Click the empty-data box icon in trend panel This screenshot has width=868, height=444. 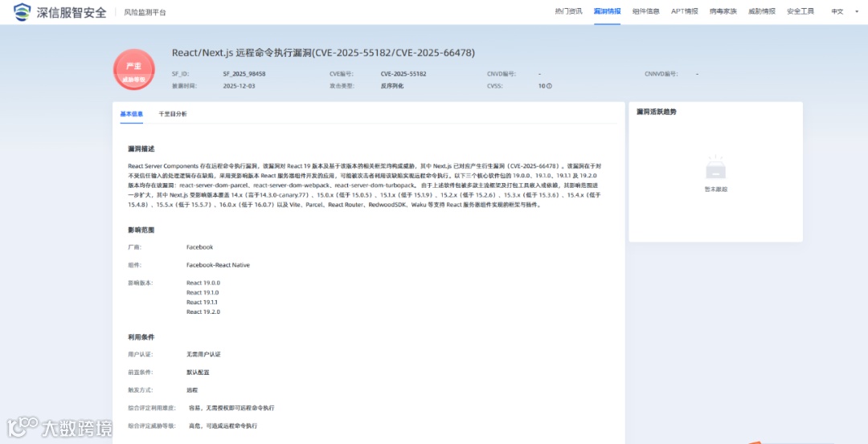tap(716, 168)
